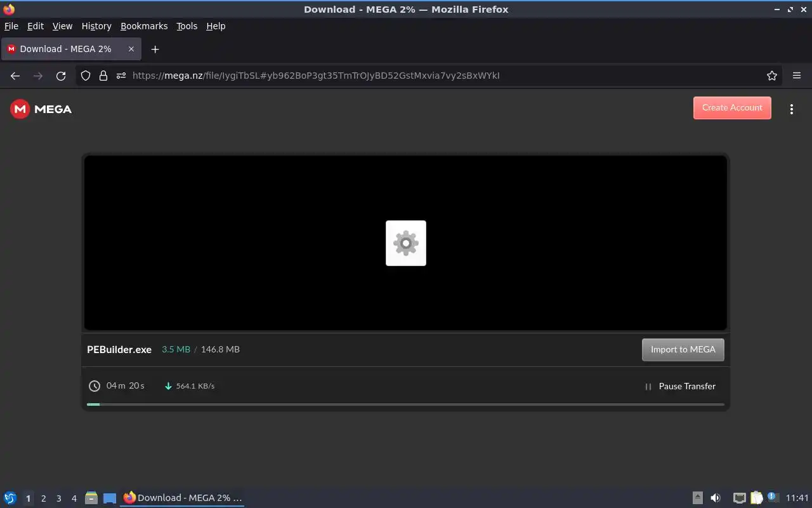Image resolution: width=812 pixels, height=508 pixels.
Task: Open the taskbar application launcher menu
Action: [x=10, y=498]
